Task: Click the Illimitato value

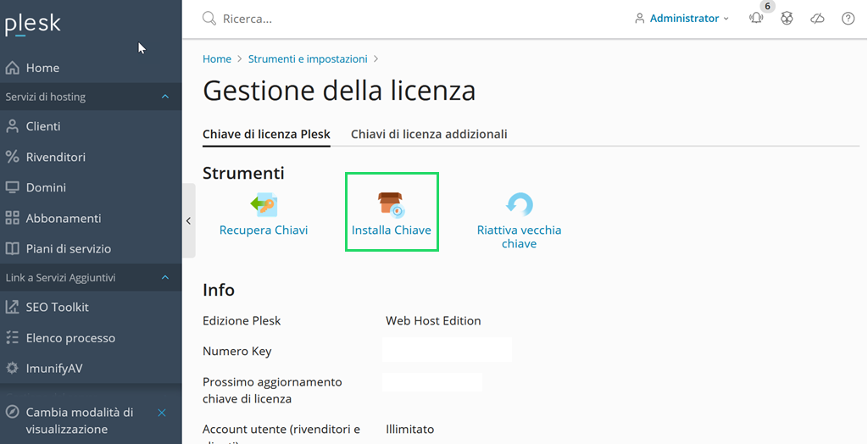Action: point(410,429)
